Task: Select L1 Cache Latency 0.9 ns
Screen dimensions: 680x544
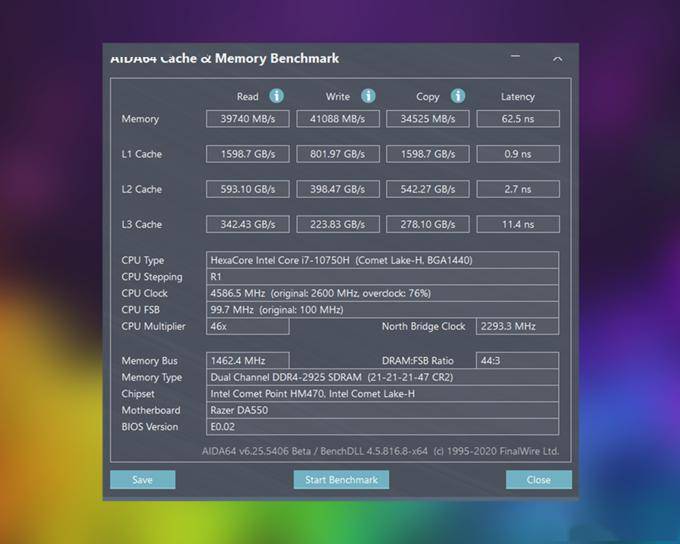Action: coord(518,154)
